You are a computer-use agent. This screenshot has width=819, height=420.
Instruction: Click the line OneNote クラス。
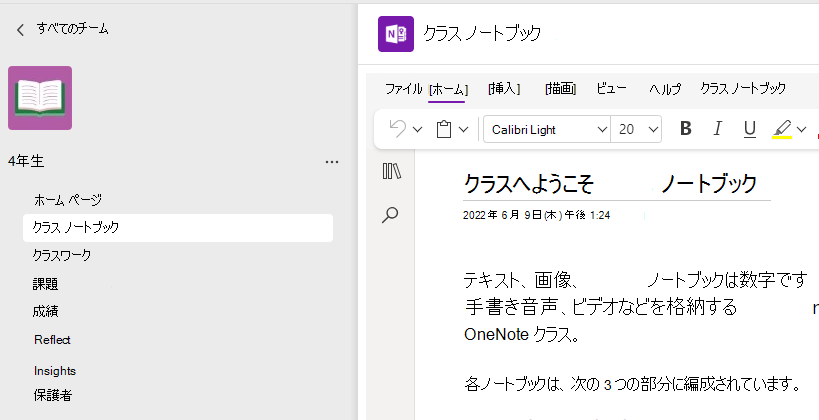521,334
